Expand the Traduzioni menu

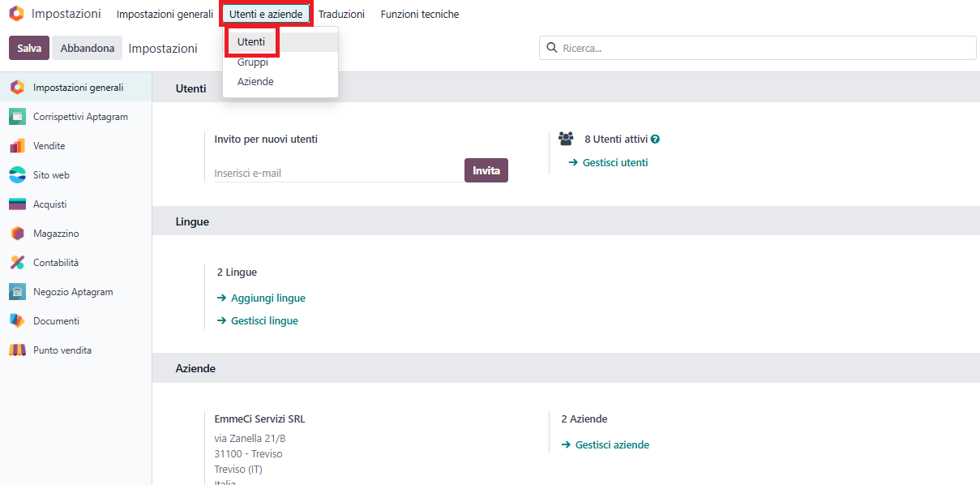(341, 15)
